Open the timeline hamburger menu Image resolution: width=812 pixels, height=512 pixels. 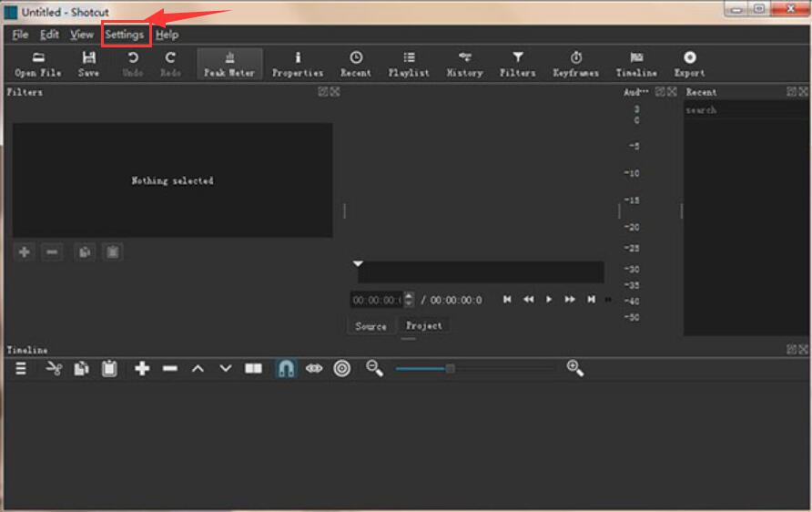21,369
